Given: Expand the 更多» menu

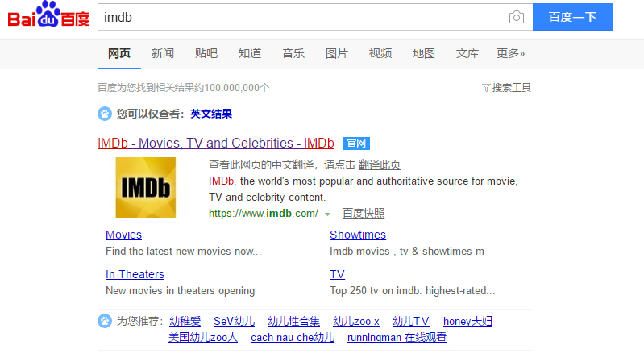Looking at the screenshot, I should (510, 53).
